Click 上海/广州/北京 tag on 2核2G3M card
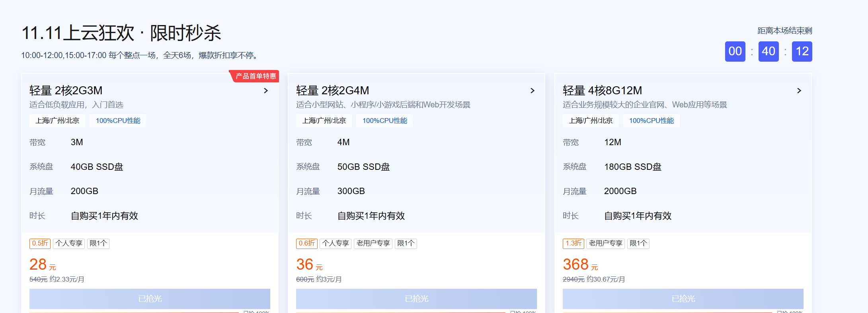The image size is (868, 313). [57, 121]
